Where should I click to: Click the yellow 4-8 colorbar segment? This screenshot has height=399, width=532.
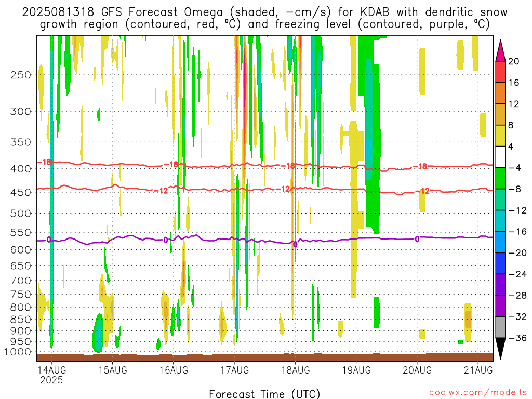point(500,136)
